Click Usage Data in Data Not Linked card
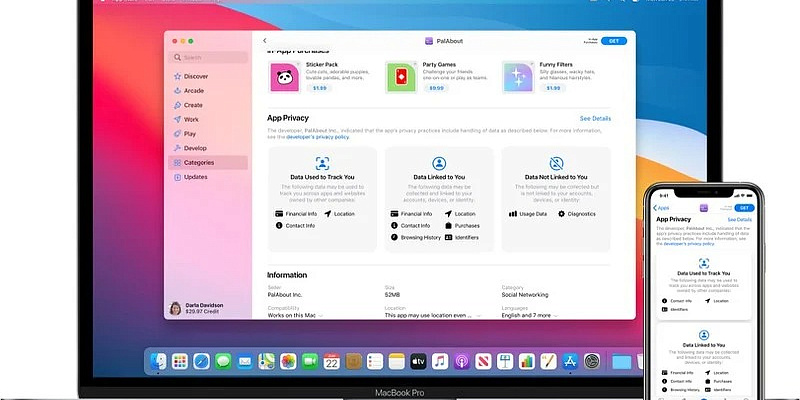The height and width of the screenshot is (400, 800). pyautogui.click(x=528, y=214)
